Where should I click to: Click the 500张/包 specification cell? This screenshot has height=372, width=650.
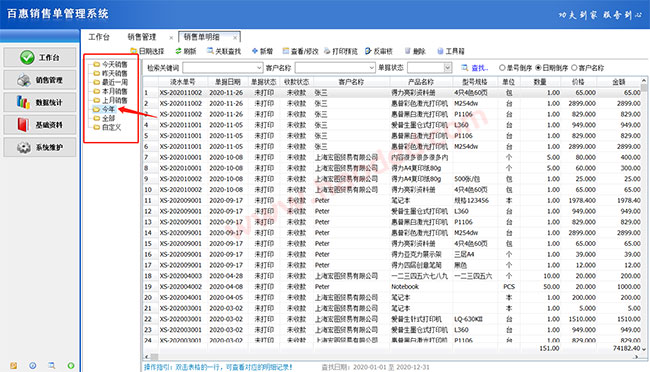click(x=475, y=179)
